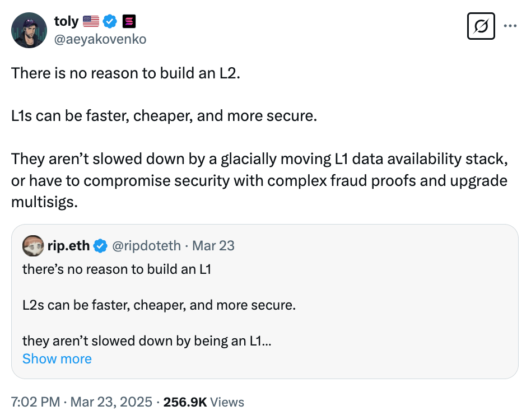Click quoted line "L2s can be faster, cheaper, and more secure."
Screen dimensions: 531x420
pyautogui.click(x=159, y=306)
